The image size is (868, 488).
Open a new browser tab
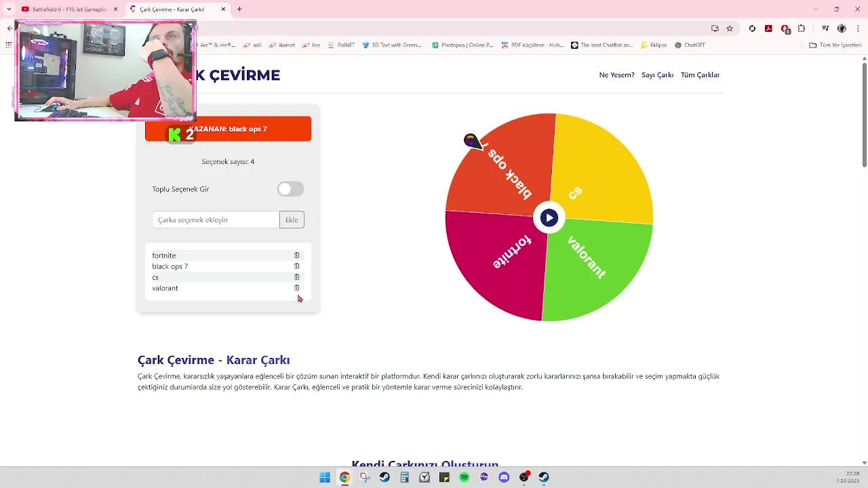(239, 9)
